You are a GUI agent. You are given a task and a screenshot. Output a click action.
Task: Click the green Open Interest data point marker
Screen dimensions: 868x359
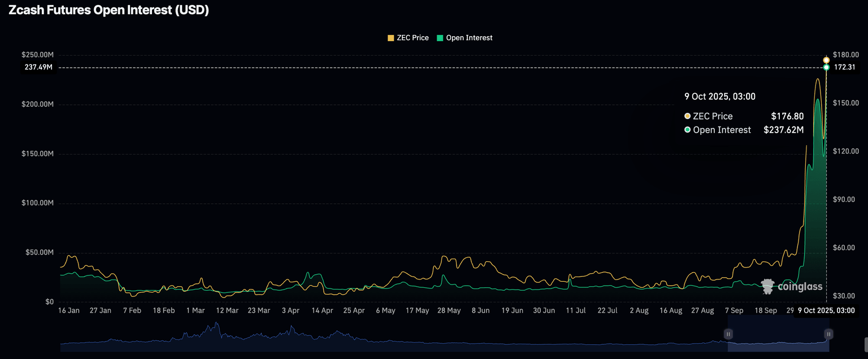[x=826, y=67]
